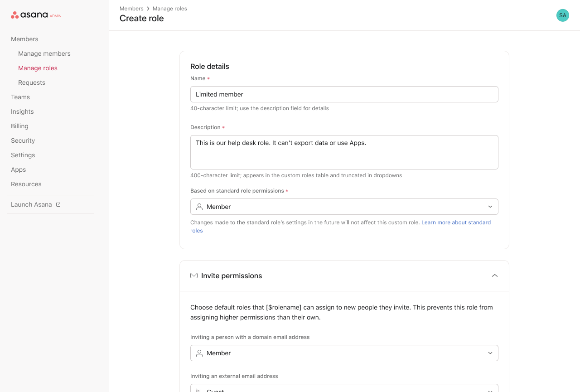
Task: Open the SA user avatar menu
Action: pos(562,15)
